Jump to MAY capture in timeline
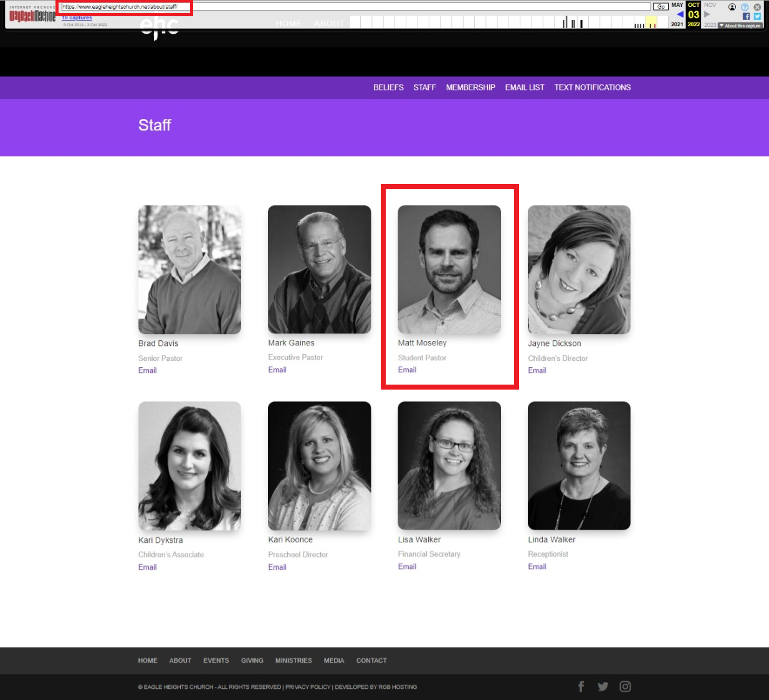The image size is (769, 700). tap(677, 5)
